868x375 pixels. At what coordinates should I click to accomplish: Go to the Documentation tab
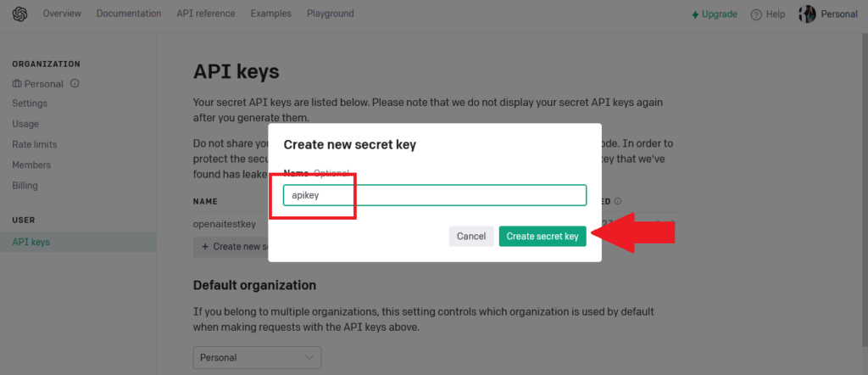(129, 14)
